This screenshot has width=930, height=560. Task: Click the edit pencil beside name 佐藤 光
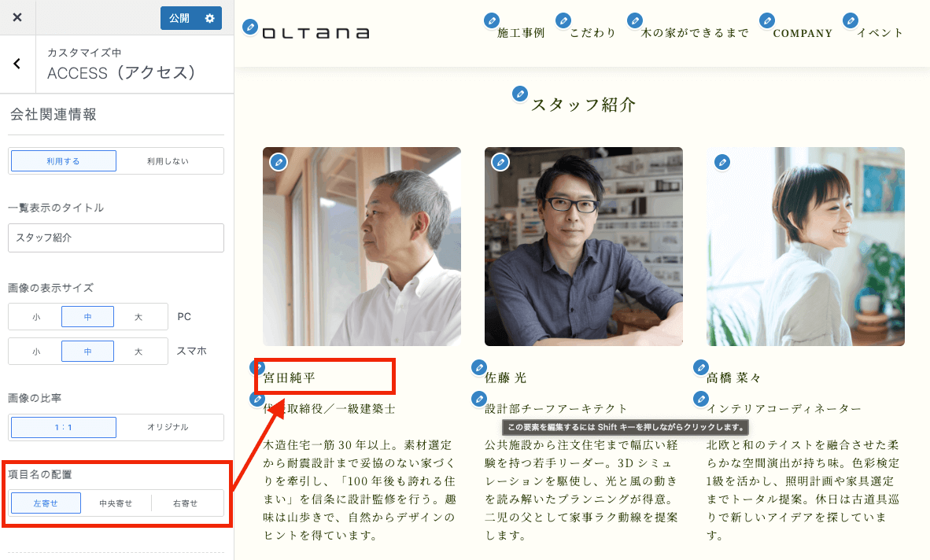pos(478,367)
